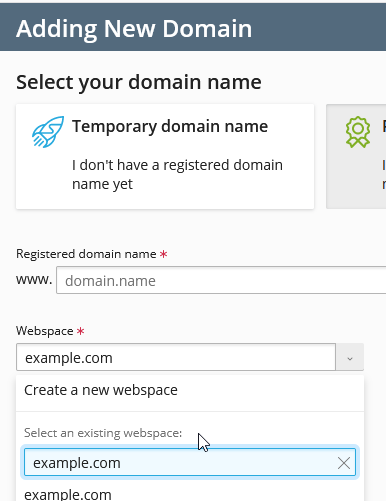Focus the Registered domain name input

(221, 280)
